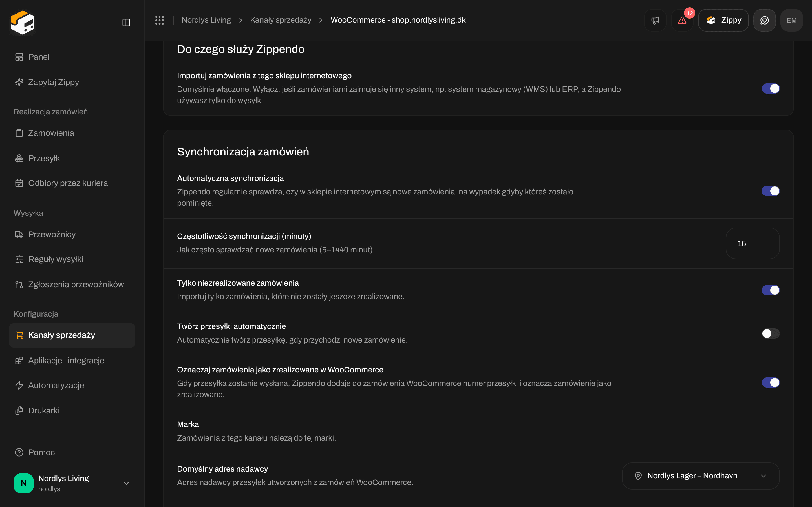Click Kanały sprzedaży breadcrumb link
The image size is (812, 507).
click(281, 20)
